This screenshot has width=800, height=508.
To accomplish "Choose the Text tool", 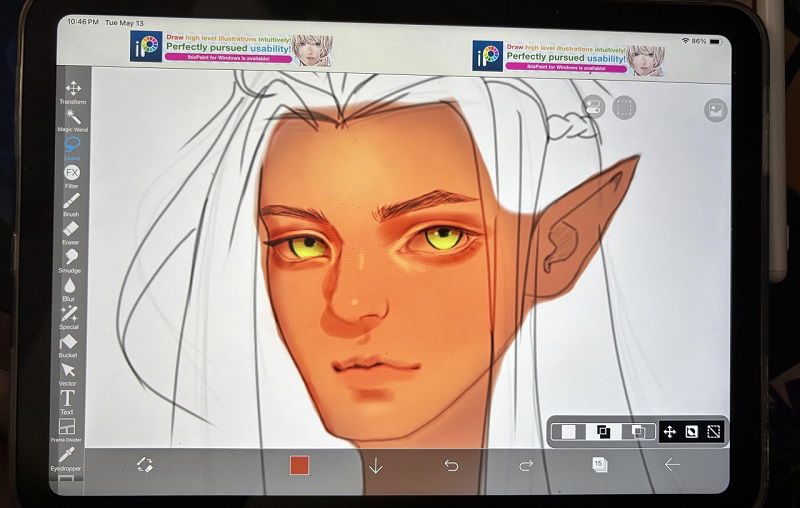I will (67, 400).
